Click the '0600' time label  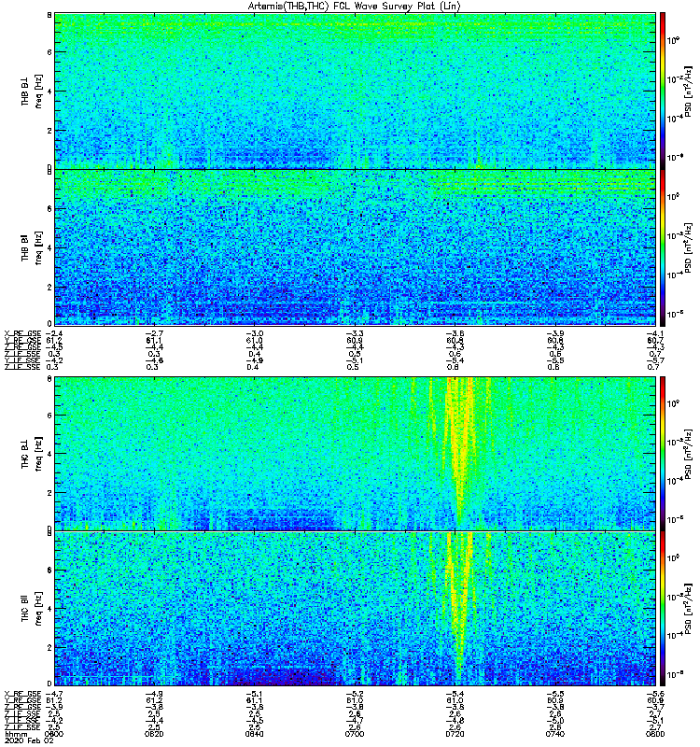coord(54,734)
